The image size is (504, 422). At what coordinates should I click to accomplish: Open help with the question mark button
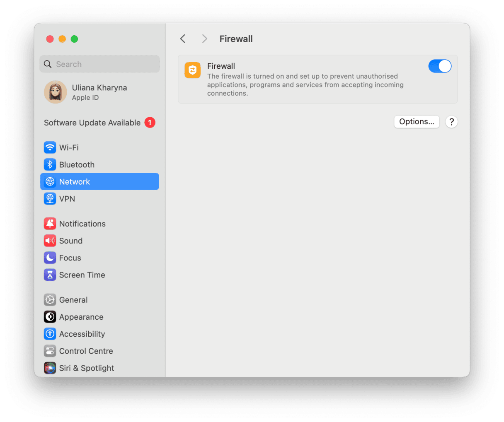[x=451, y=122]
